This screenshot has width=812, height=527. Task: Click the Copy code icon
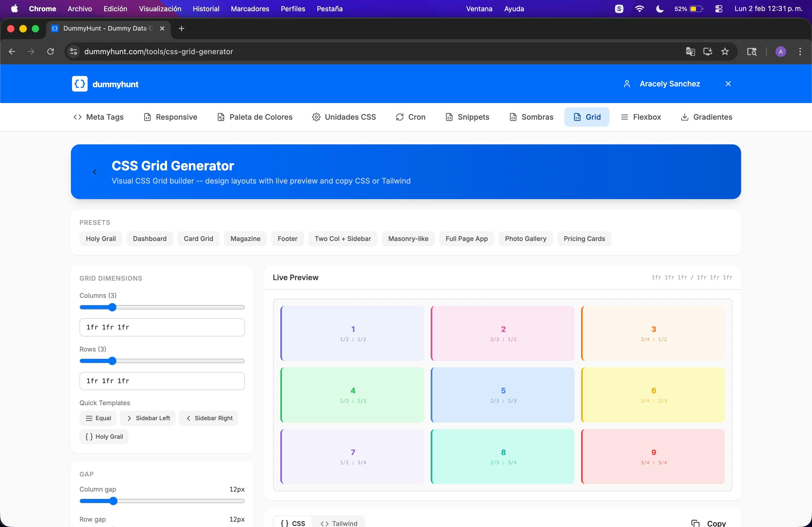pyautogui.click(x=695, y=523)
